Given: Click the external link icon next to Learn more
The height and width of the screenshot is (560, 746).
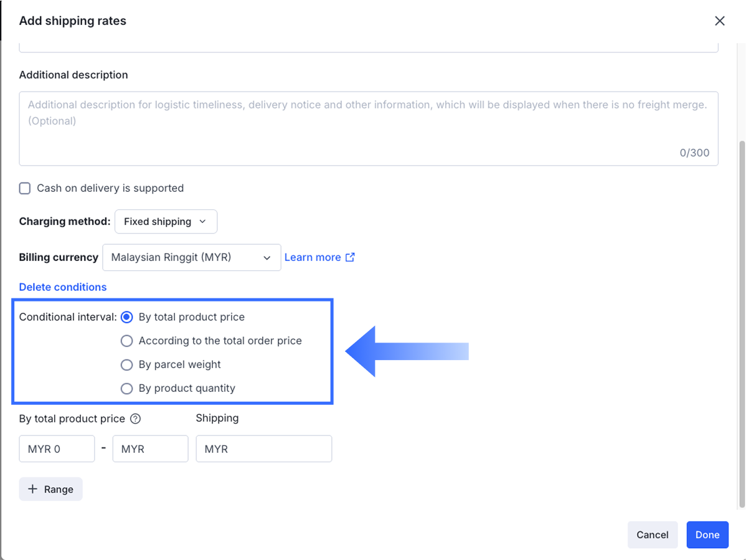Looking at the screenshot, I should point(351,257).
